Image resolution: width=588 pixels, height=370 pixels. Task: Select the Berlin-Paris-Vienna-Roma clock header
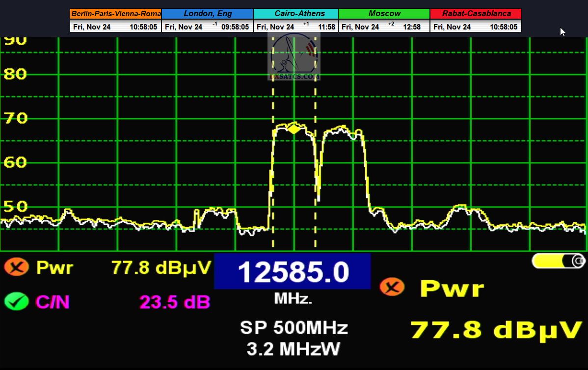pyautogui.click(x=115, y=14)
